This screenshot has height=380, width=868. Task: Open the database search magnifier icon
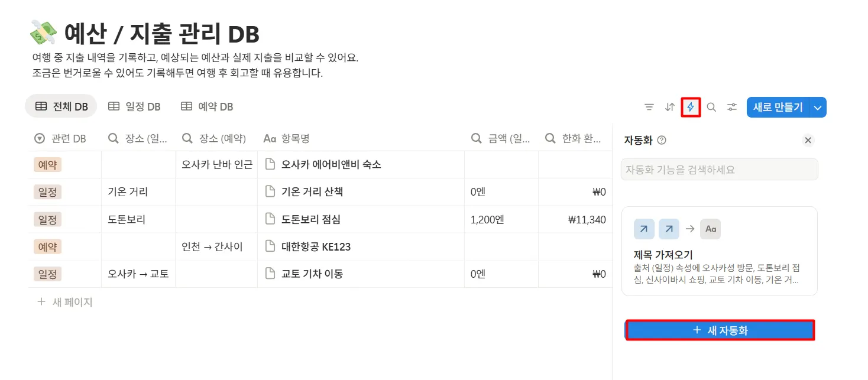[712, 107]
